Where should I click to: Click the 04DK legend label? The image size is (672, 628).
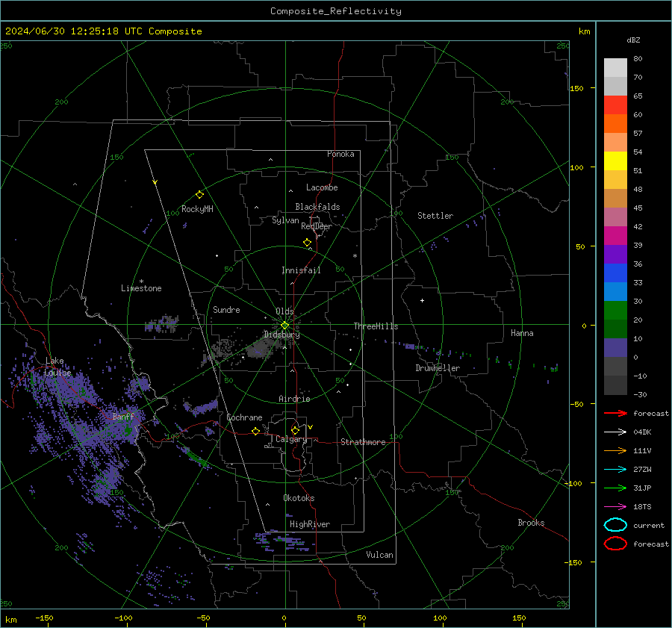[x=642, y=432]
